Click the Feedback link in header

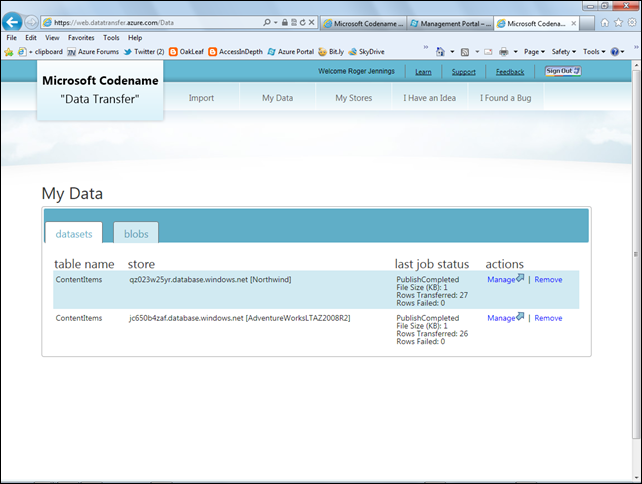coord(510,72)
